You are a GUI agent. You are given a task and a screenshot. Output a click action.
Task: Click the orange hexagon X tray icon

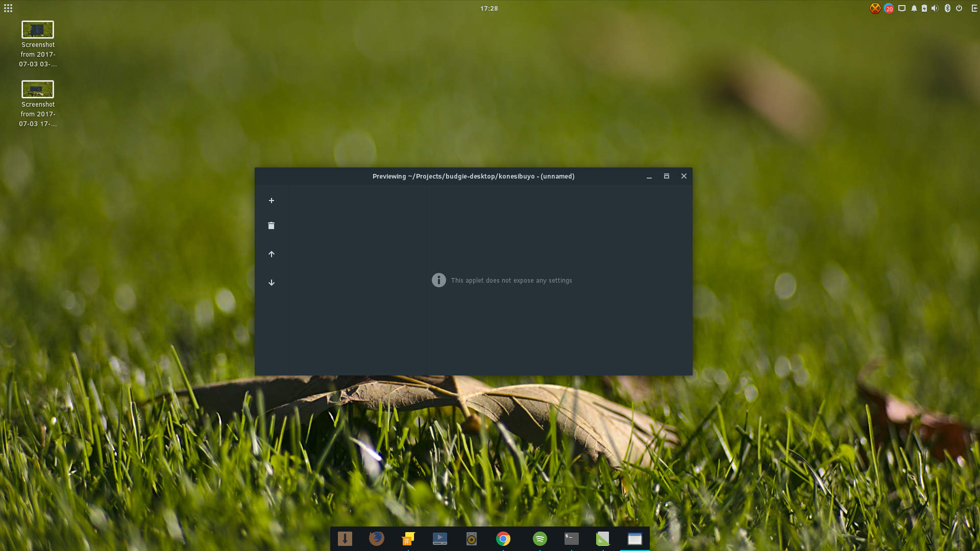[875, 8]
